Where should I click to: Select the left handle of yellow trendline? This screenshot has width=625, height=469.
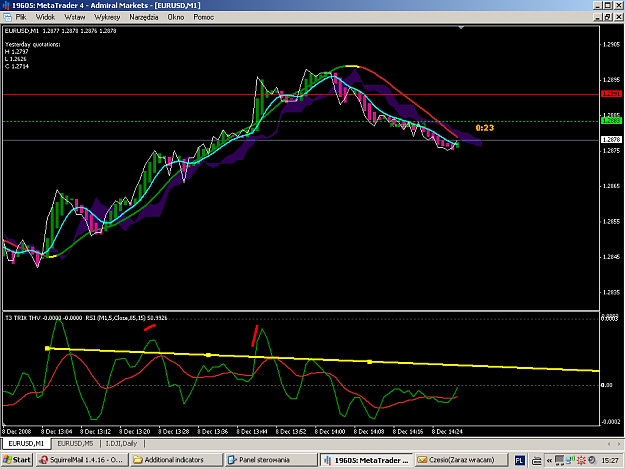click(x=47, y=348)
